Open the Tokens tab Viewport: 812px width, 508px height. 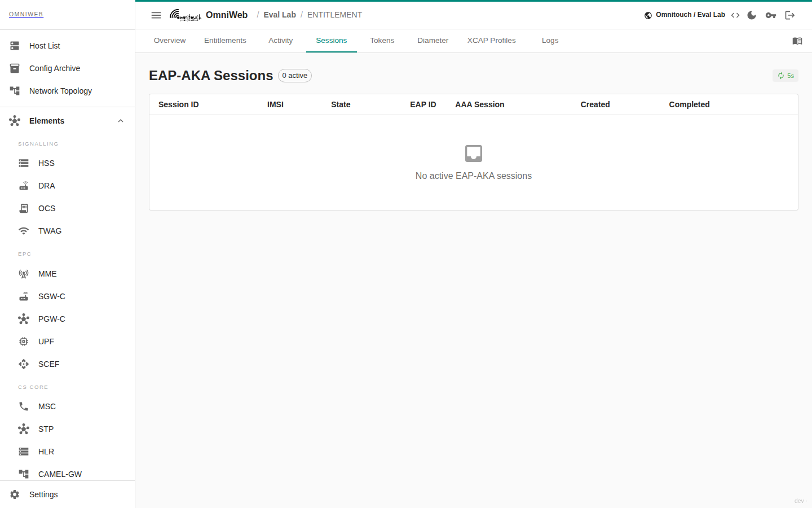382,41
